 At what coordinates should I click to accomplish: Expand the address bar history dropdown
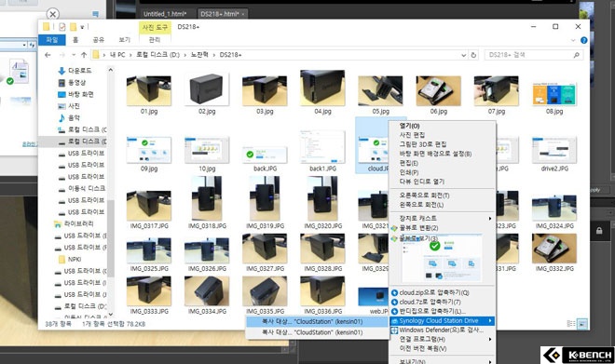click(464, 55)
